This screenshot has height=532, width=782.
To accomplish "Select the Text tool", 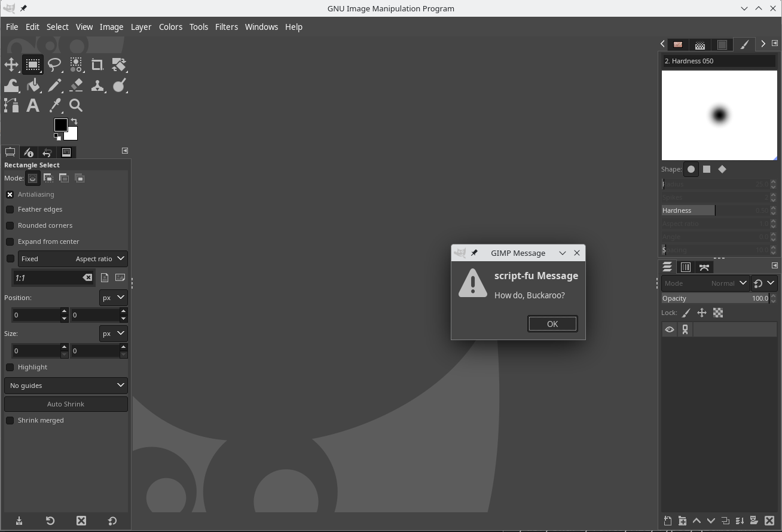I will pyautogui.click(x=33, y=106).
